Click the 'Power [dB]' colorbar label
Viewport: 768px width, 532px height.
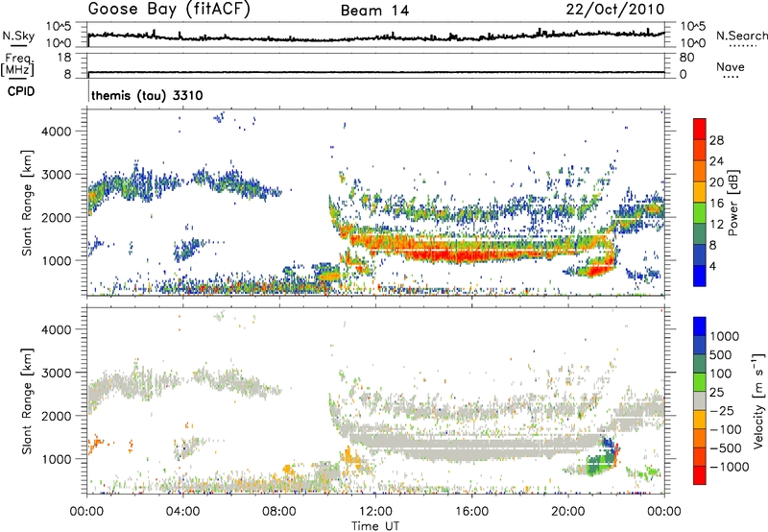tap(732, 203)
